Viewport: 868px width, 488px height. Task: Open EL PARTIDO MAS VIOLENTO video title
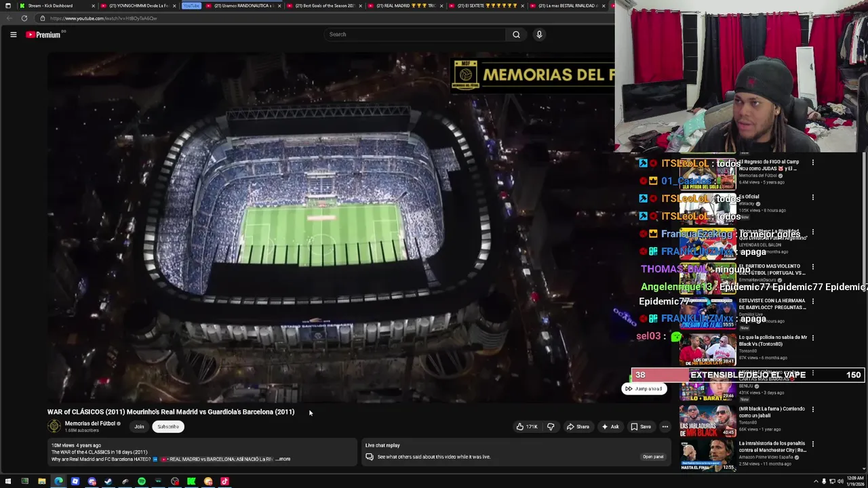coord(772,270)
